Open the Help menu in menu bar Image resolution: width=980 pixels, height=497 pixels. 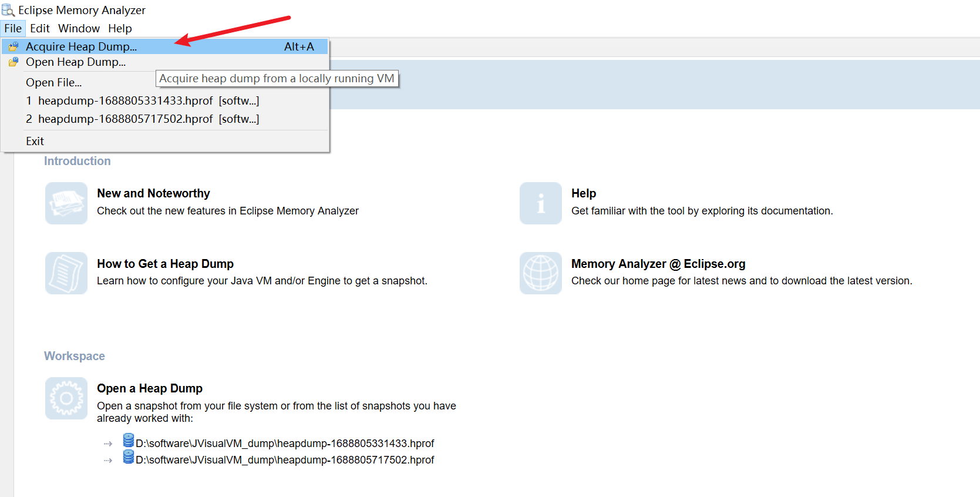[120, 28]
